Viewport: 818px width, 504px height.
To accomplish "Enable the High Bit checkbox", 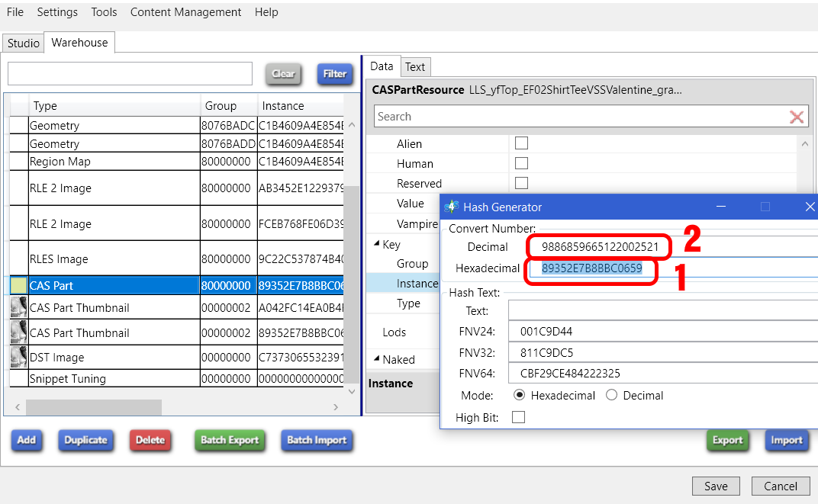I will tap(519, 417).
